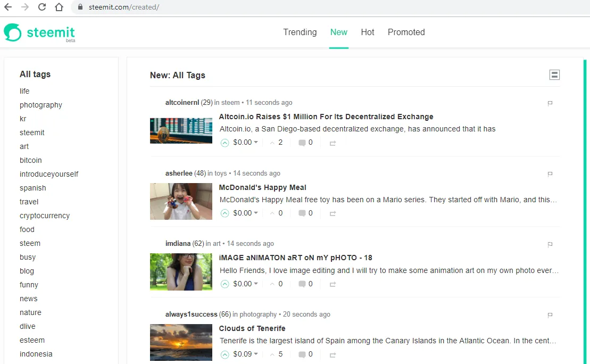Image resolution: width=590 pixels, height=364 pixels.
Task: Open comments on the Altcoin.io post
Action: coord(305,143)
